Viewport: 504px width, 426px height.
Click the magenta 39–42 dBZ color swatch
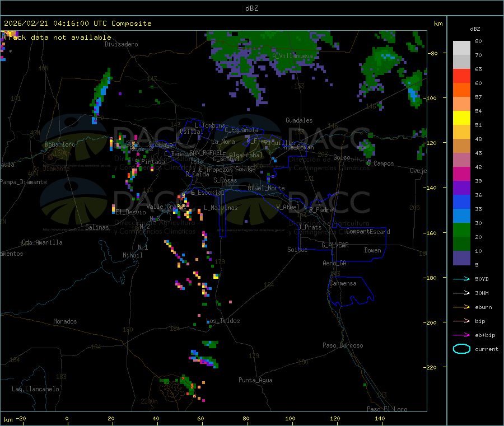click(461, 174)
